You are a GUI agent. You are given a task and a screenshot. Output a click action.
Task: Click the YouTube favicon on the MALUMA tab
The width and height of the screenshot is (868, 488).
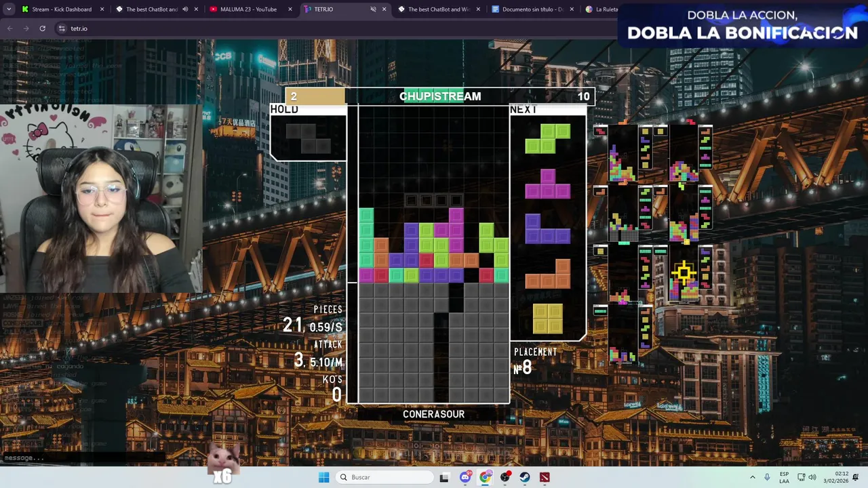pos(213,9)
